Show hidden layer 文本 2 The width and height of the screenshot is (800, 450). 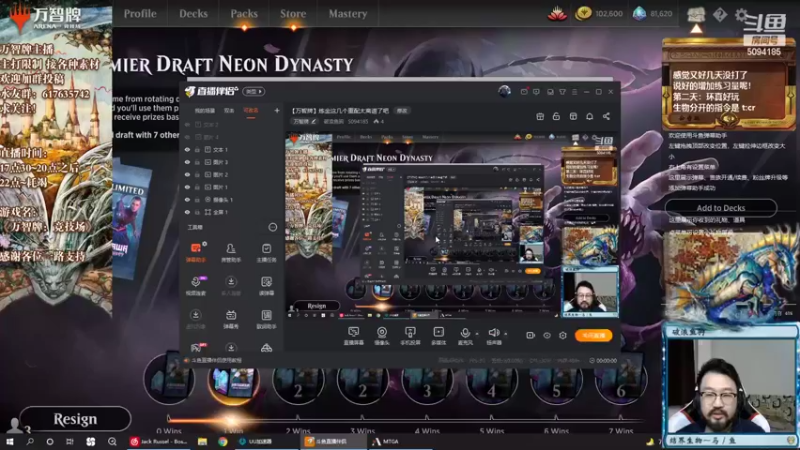[187, 124]
